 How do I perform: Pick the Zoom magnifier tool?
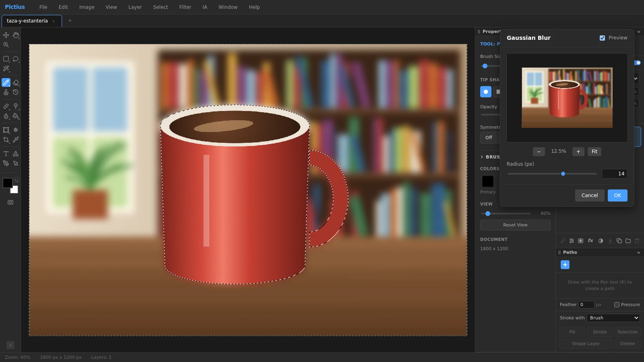(x=6, y=45)
